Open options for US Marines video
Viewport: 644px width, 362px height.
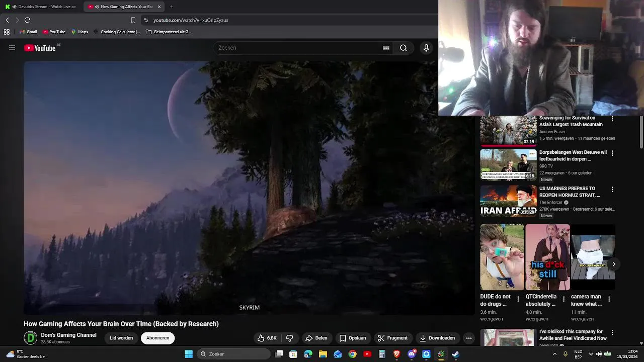pos(612,190)
